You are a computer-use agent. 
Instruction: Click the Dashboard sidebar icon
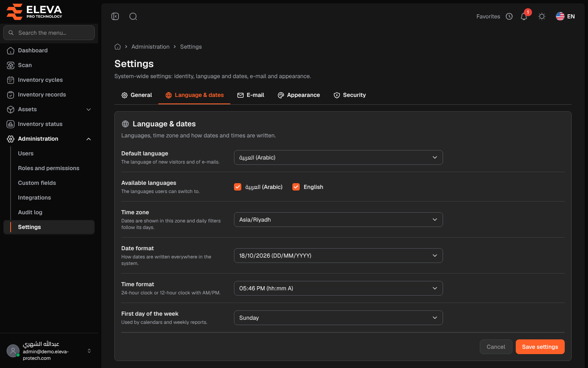click(11, 50)
